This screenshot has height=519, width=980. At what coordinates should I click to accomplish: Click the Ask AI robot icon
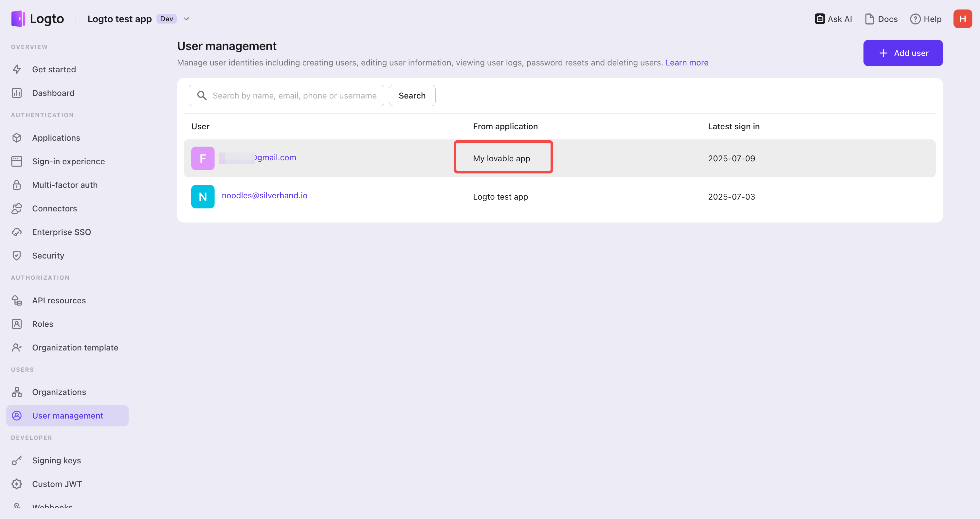(x=820, y=19)
